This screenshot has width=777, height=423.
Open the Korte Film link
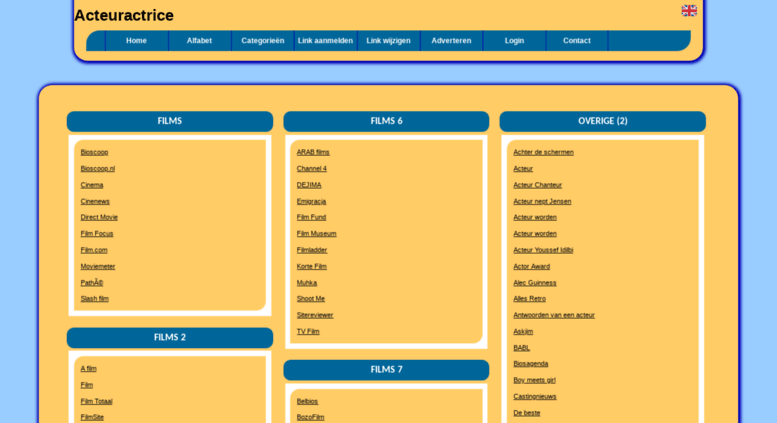(x=312, y=266)
